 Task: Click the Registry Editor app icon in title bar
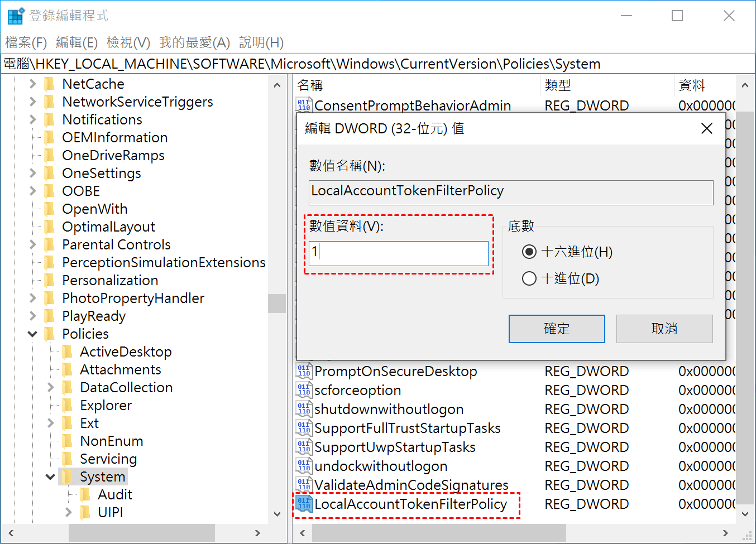(x=16, y=16)
